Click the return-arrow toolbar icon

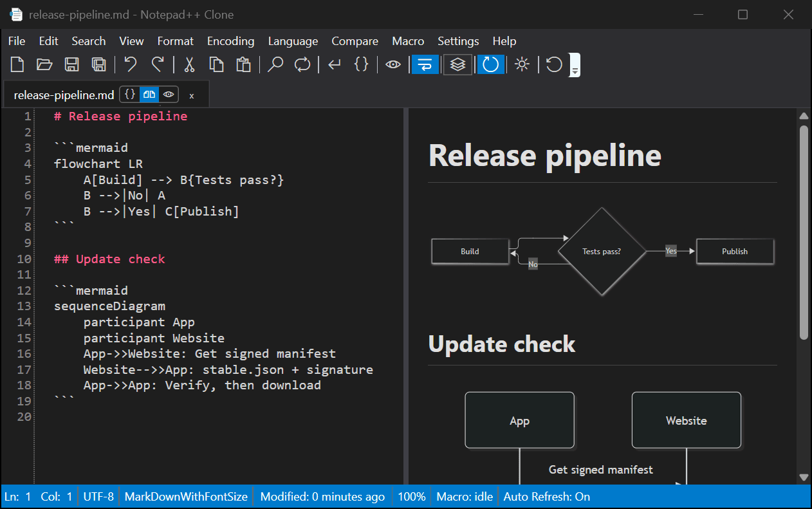[335, 64]
